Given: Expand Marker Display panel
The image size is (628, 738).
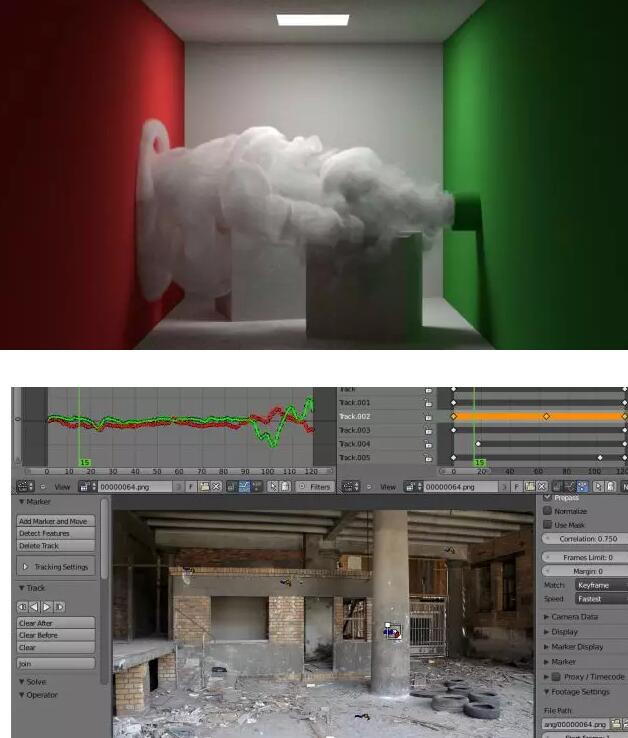Looking at the screenshot, I should pos(547,647).
